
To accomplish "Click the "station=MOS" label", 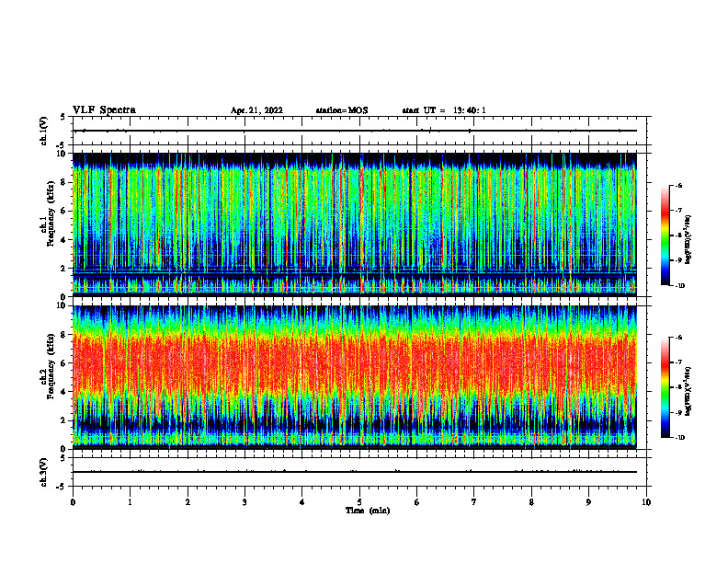I will pos(342,110).
